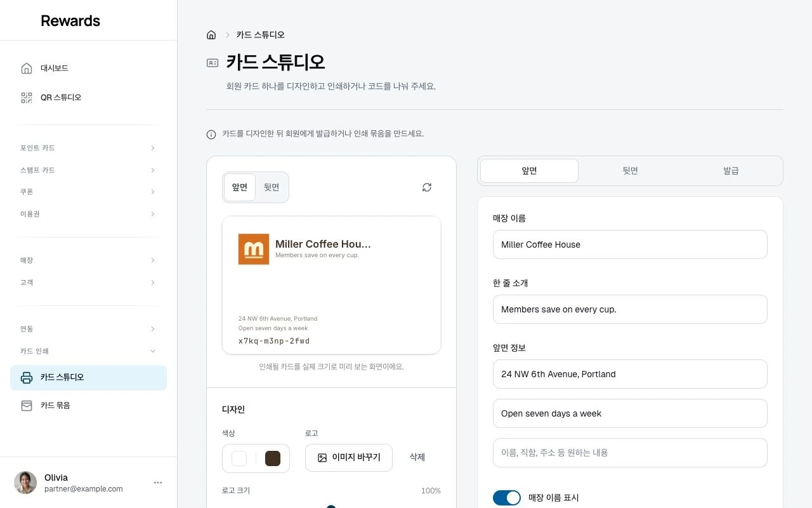Click Olivia's profile avatar
The image size is (812, 508).
tap(25, 483)
